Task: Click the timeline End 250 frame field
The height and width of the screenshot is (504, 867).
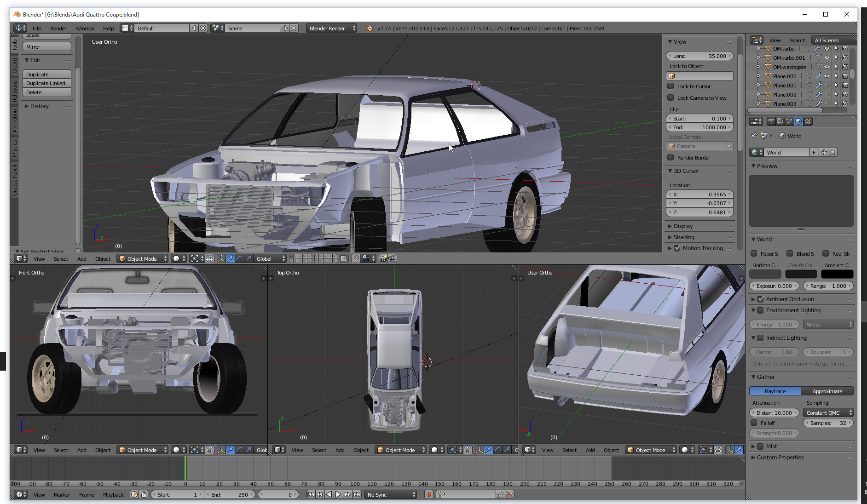Action: (230, 494)
